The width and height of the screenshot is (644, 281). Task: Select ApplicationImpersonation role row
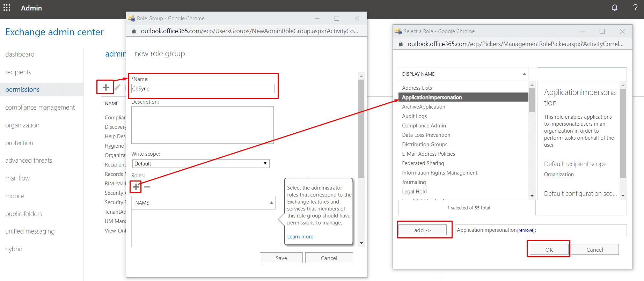click(x=463, y=97)
